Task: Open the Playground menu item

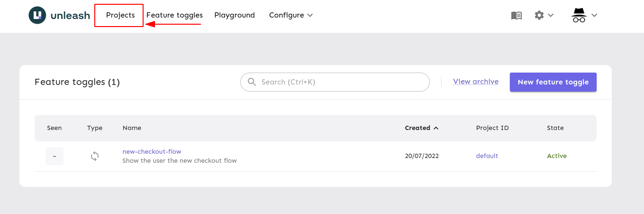Action: (235, 15)
